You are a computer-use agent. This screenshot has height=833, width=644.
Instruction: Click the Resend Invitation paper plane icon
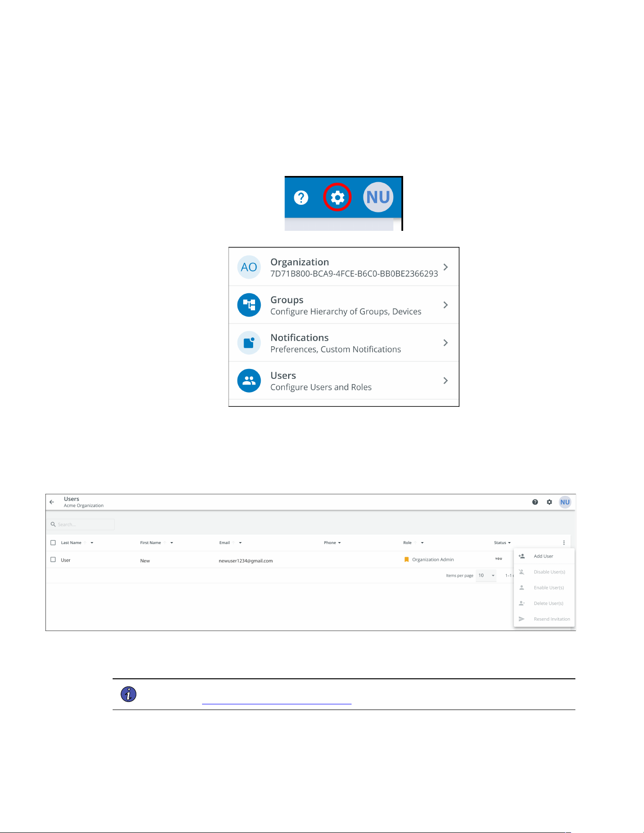[521, 619]
